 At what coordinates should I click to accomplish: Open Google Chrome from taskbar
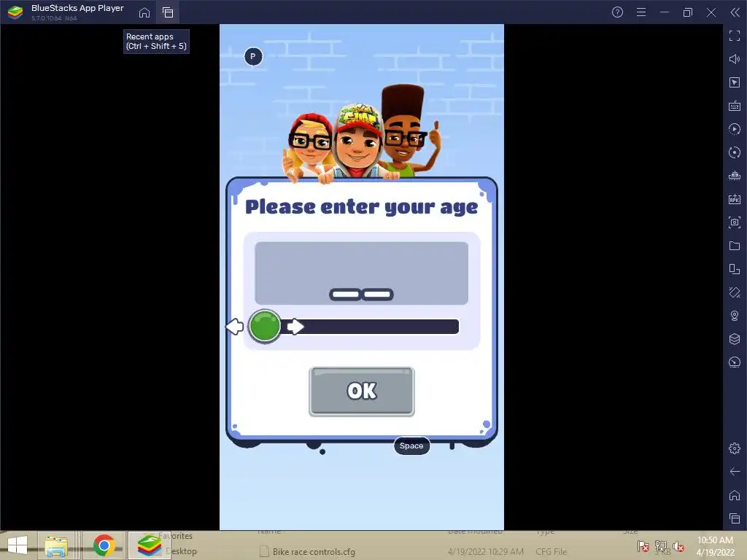click(104, 545)
